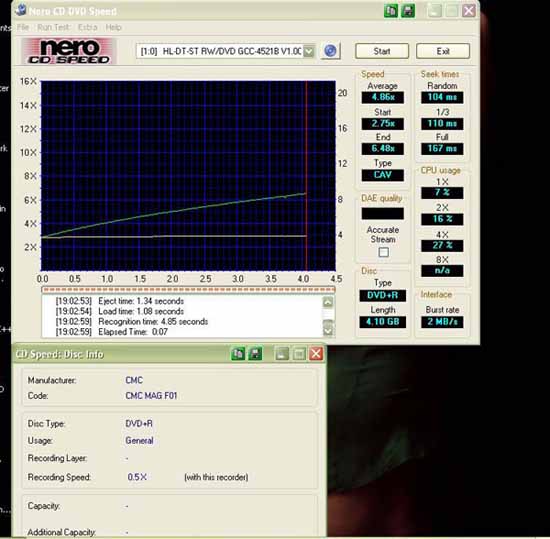550x539 pixels.
Task: Click the 1X CPU usage value 7 %
Action: point(442,193)
